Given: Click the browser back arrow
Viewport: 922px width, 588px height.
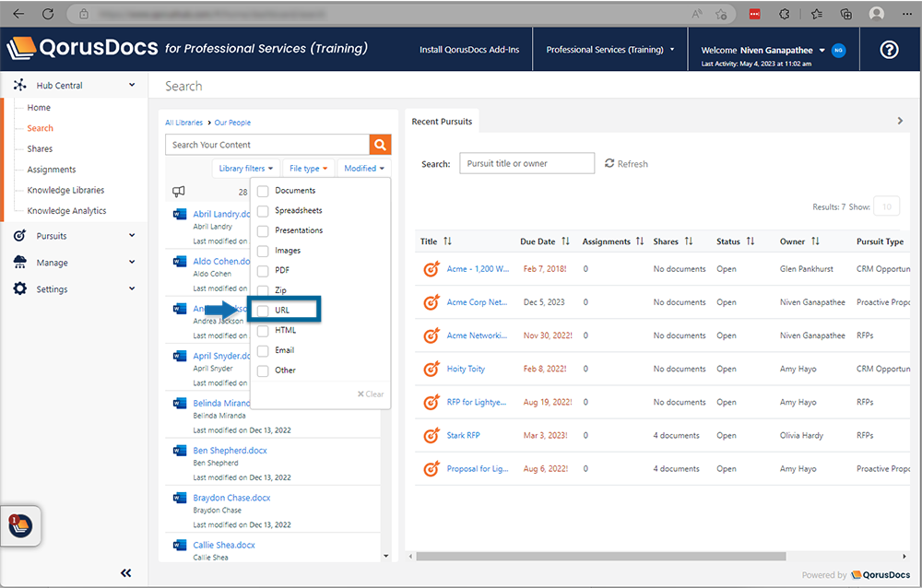Looking at the screenshot, I should click(x=18, y=14).
